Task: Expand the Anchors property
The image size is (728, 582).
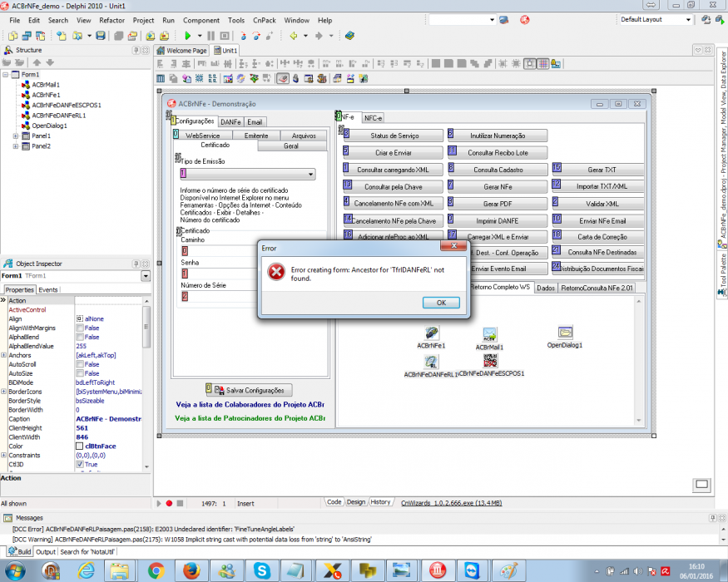Action: pyautogui.click(x=3, y=355)
